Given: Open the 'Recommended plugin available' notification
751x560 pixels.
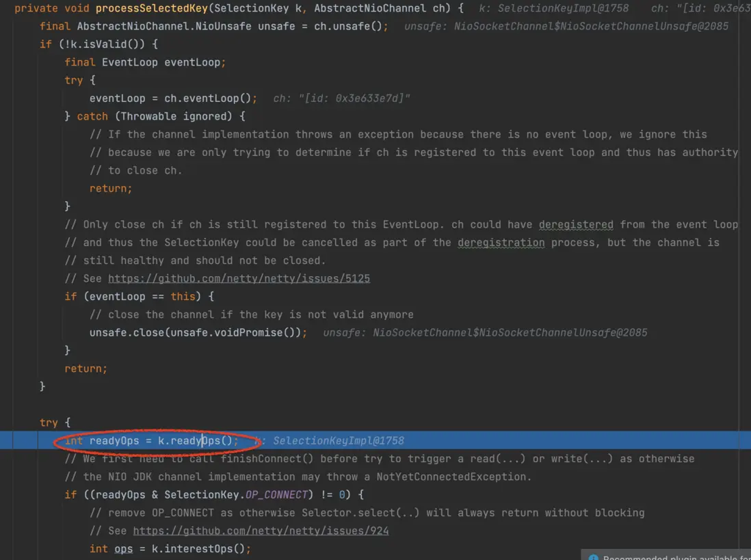Looking at the screenshot, I should (666, 556).
